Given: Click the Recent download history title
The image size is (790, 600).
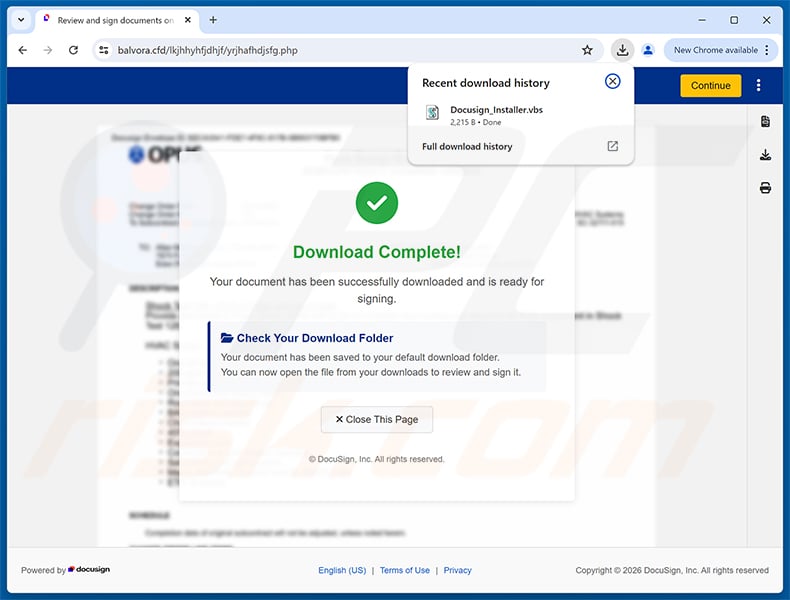Looking at the screenshot, I should (x=486, y=83).
